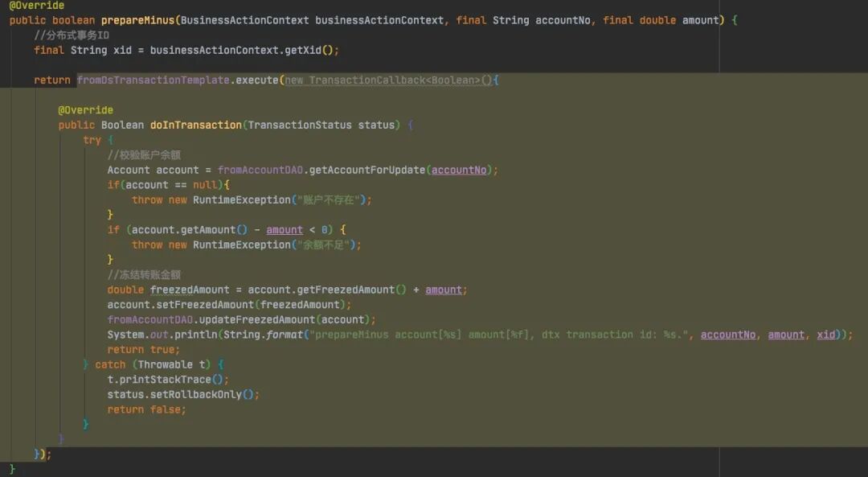This screenshot has width=868, height=477.
Task: Click the prepareMinus method name in signature
Action: click(137, 20)
